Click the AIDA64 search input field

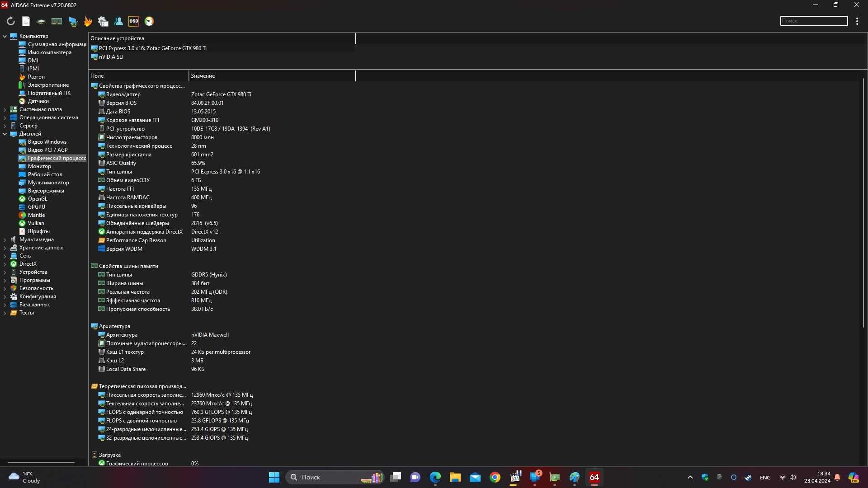point(814,21)
